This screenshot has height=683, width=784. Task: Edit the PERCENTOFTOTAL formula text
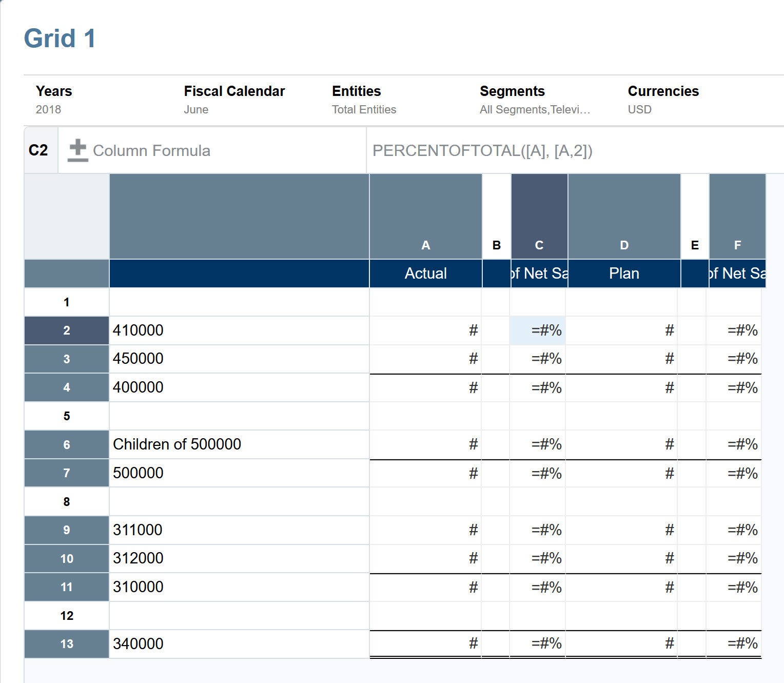click(x=483, y=150)
